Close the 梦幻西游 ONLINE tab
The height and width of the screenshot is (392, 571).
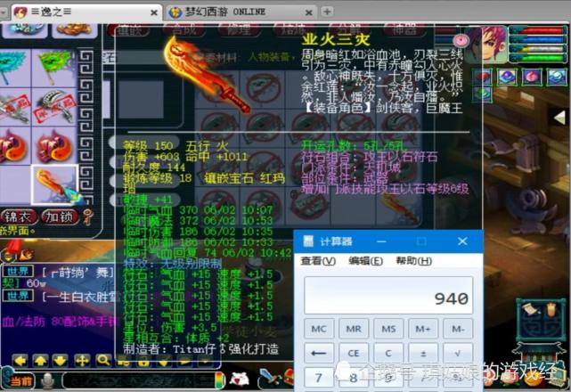[308, 12]
